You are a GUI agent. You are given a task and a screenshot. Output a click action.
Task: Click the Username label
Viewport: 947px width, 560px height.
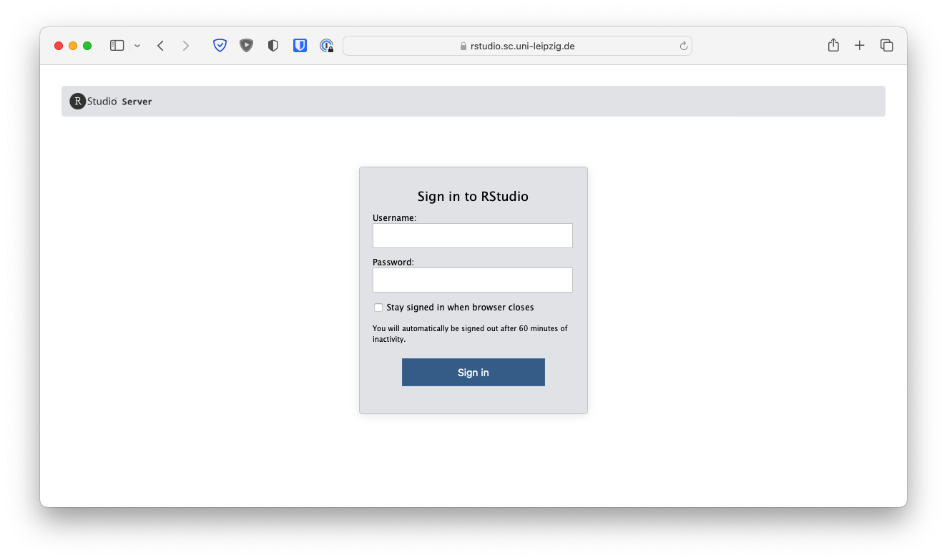pyautogui.click(x=394, y=218)
